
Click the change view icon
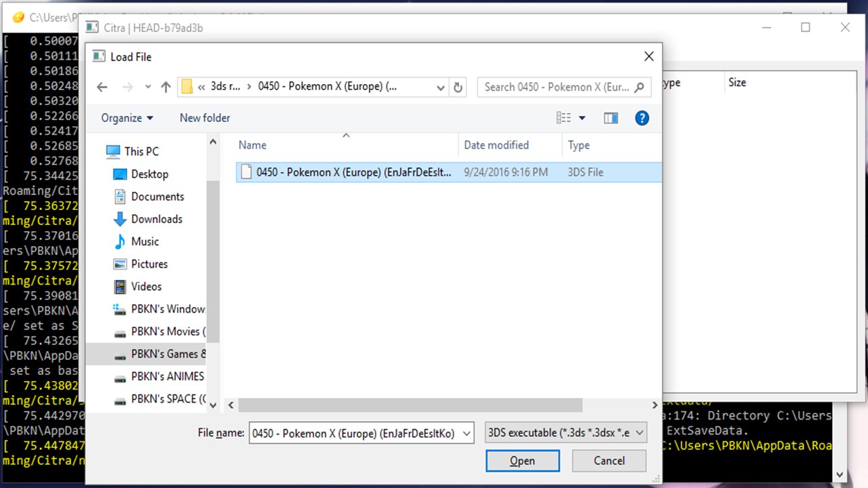click(x=564, y=118)
